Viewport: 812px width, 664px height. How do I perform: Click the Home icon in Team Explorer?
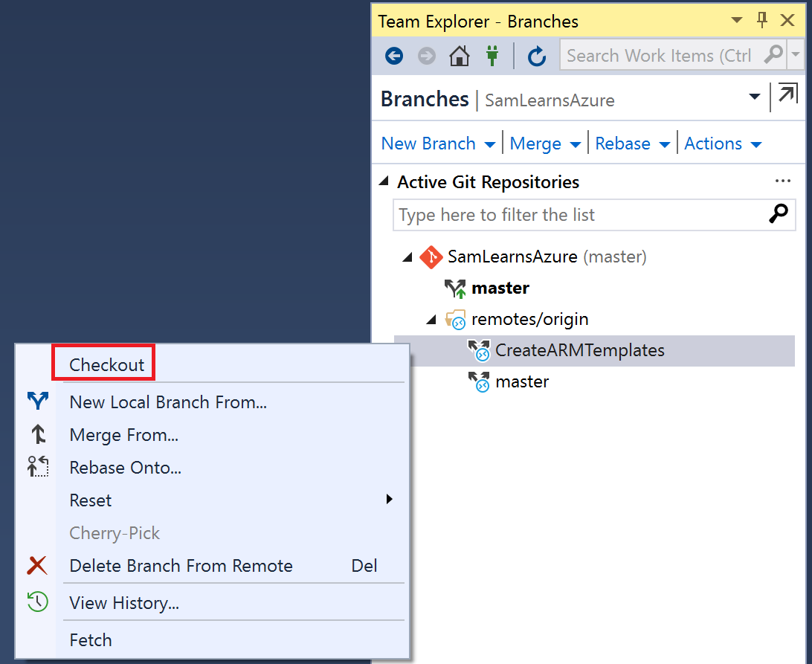(460, 56)
